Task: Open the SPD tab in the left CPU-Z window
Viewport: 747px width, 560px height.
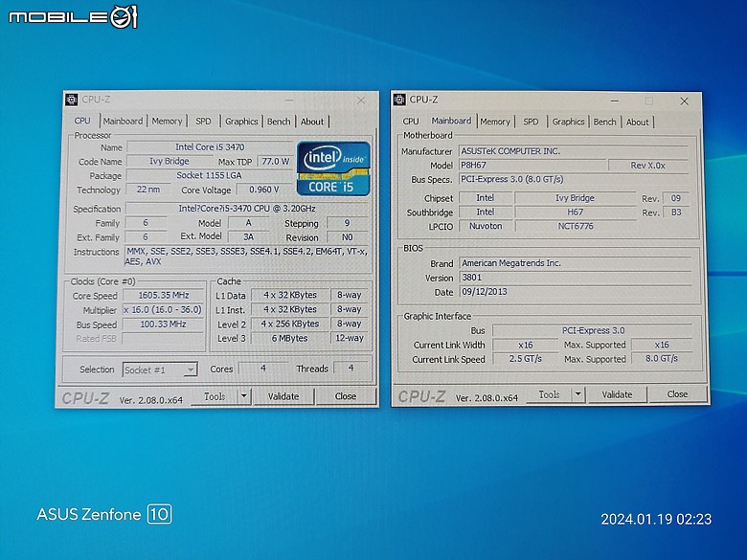Action: point(203,121)
